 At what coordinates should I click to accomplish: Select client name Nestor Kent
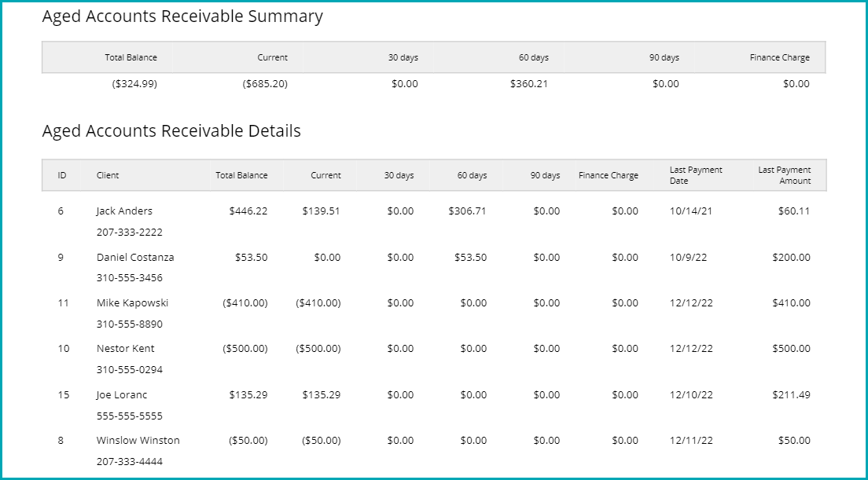pos(125,349)
